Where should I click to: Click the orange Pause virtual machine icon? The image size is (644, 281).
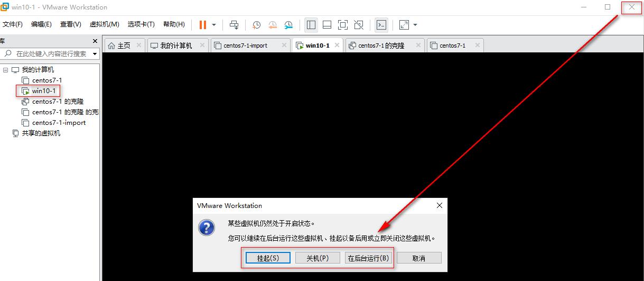203,24
